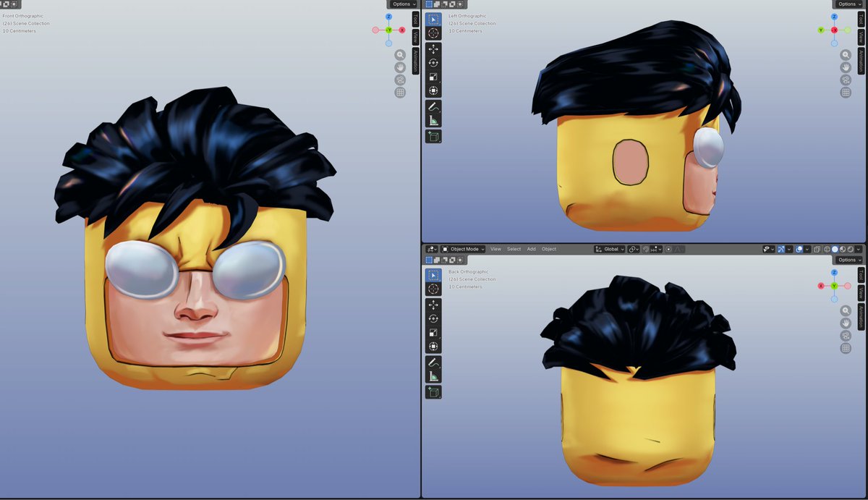Viewport: 868px width, 500px height.
Task: Click the green Y axis in Left viewport gizmo
Action: pos(821,30)
